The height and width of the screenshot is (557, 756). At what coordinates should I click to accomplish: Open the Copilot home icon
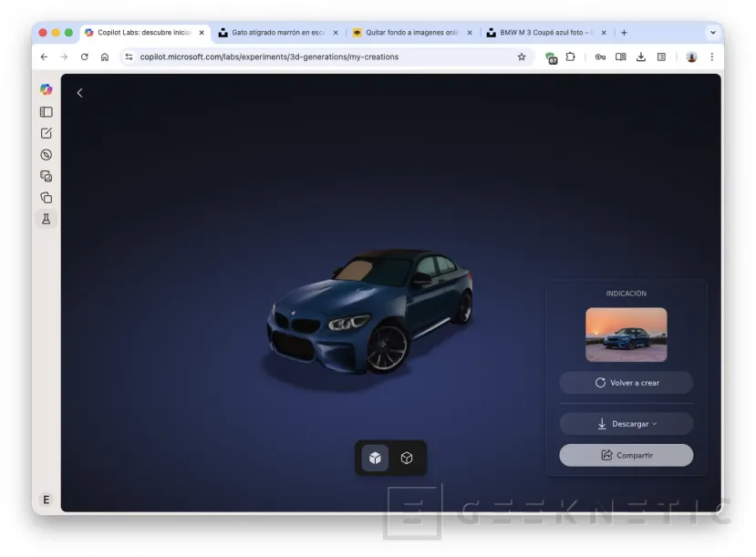[x=47, y=88]
